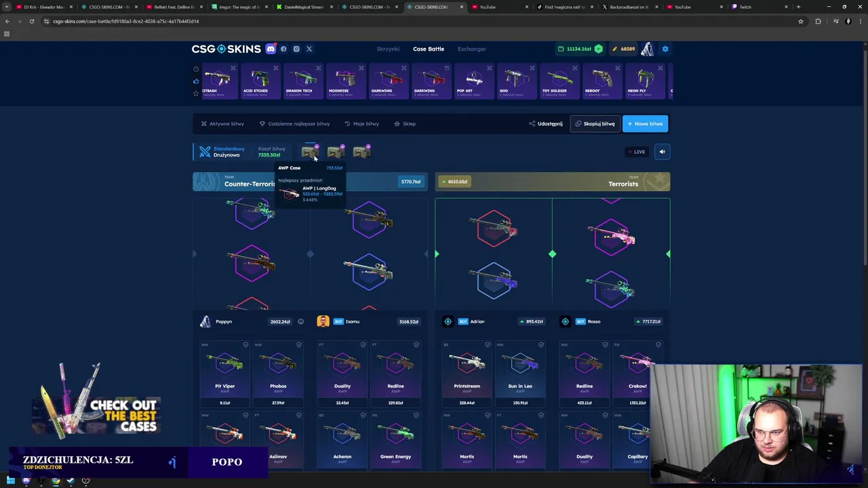Screen dimensions: 868x488
Task: Click the Terrorists team header
Action: coord(552,182)
